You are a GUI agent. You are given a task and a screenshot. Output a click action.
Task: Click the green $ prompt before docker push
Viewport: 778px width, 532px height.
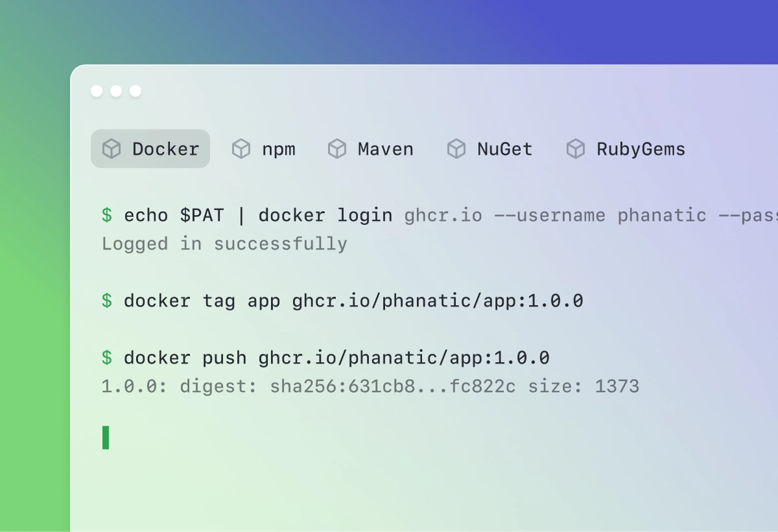pos(107,358)
